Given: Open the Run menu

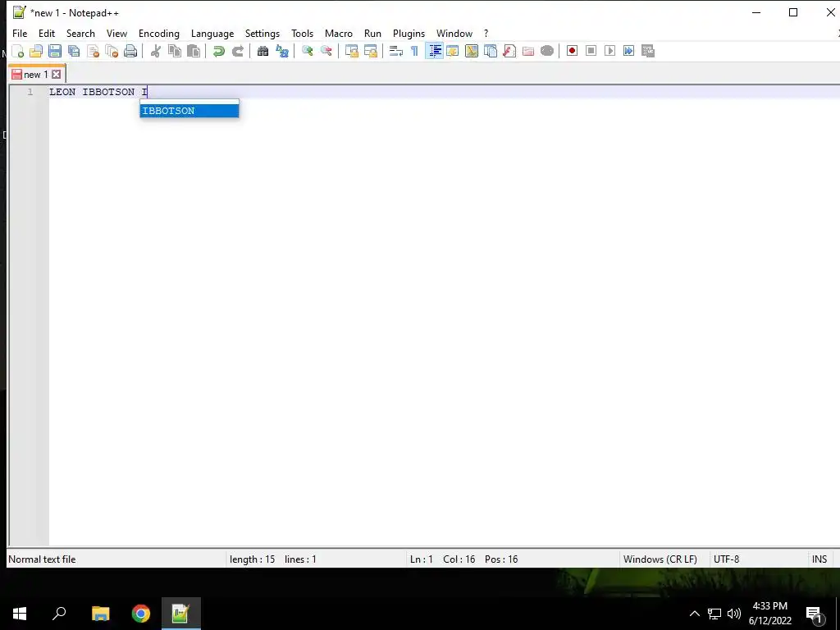Looking at the screenshot, I should coord(373,33).
